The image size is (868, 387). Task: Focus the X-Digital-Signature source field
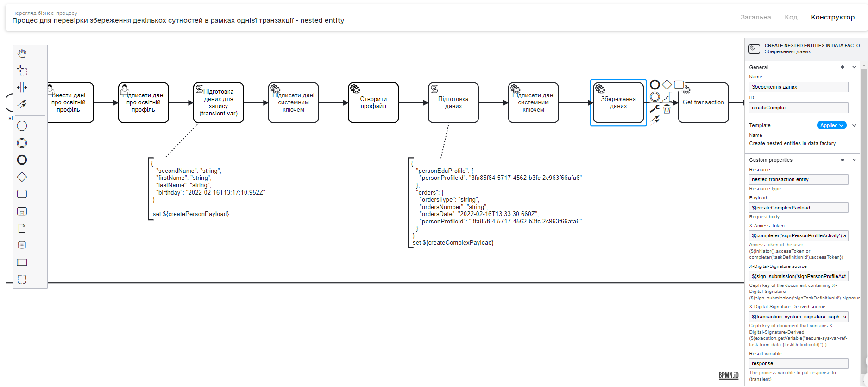[799, 276]
